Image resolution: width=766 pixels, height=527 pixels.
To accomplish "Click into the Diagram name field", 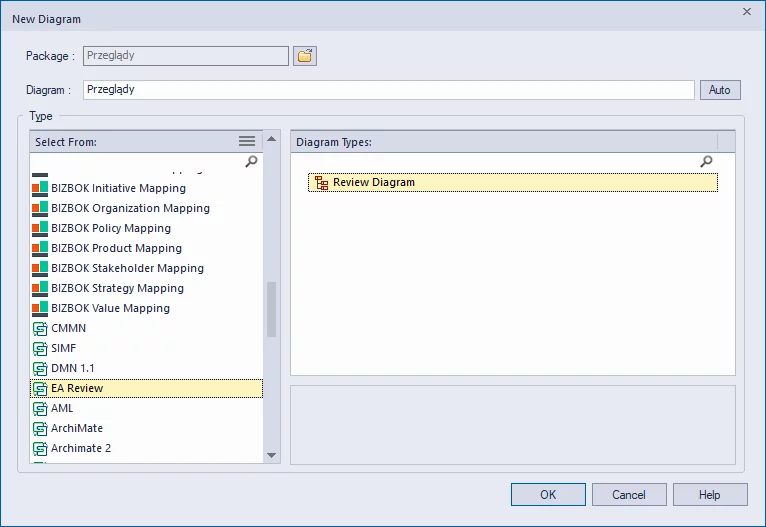I will click(x=388, y=90).
